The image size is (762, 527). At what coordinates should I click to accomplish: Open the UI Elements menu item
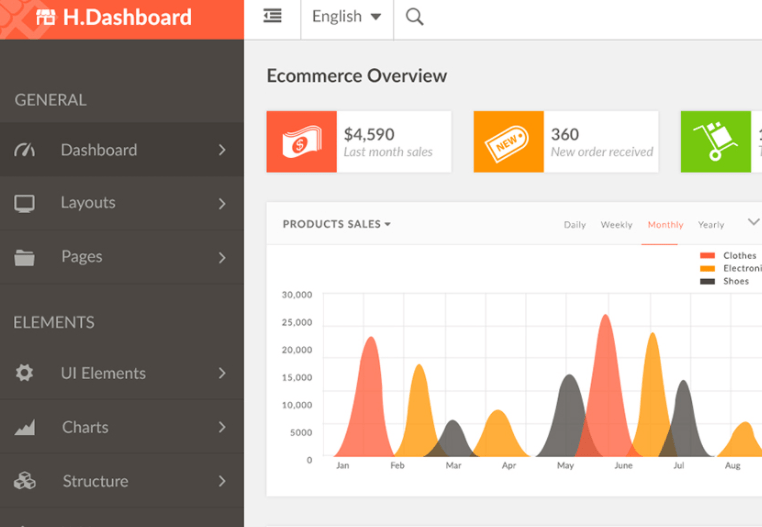point(121,373)
